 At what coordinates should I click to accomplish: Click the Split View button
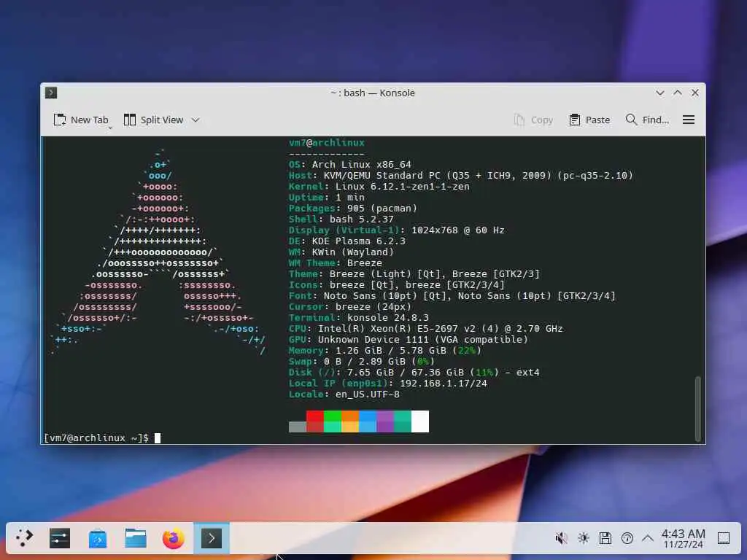[153, 120]
